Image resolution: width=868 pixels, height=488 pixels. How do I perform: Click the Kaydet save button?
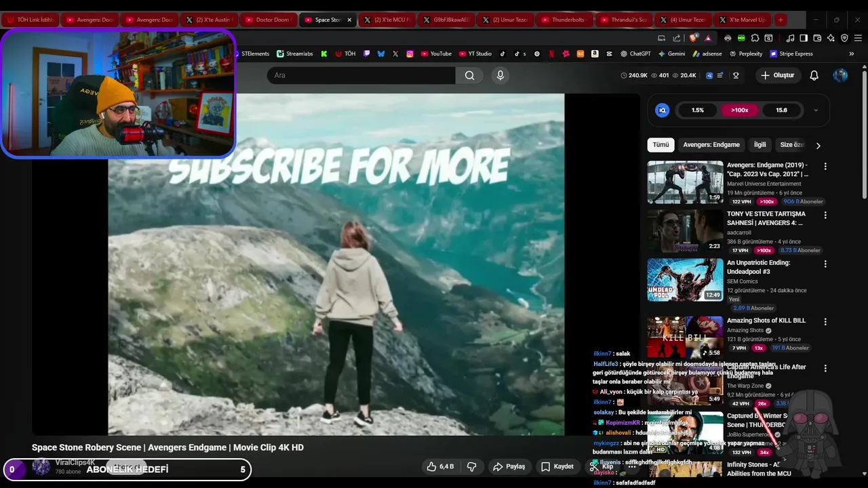click(x=557, y=466)
